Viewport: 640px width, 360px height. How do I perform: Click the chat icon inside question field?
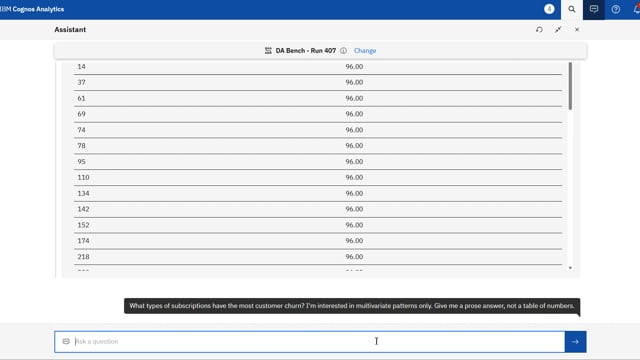66,341
